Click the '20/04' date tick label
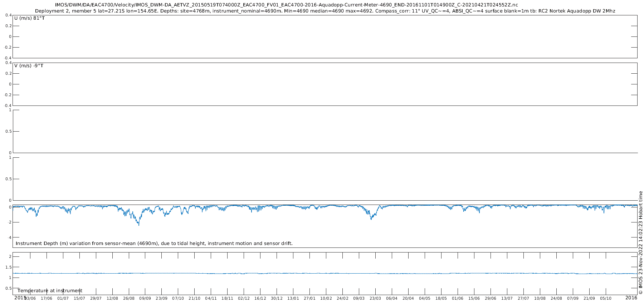 pos(409,298)
